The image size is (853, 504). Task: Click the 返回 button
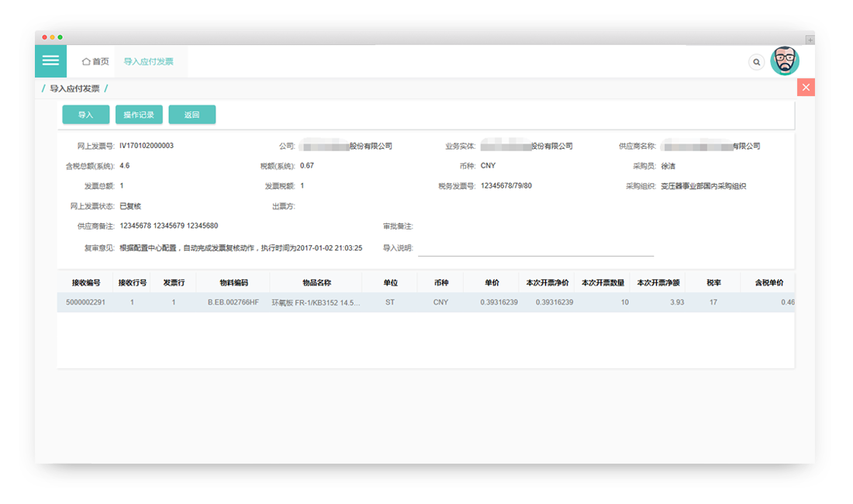pos(192,115)
